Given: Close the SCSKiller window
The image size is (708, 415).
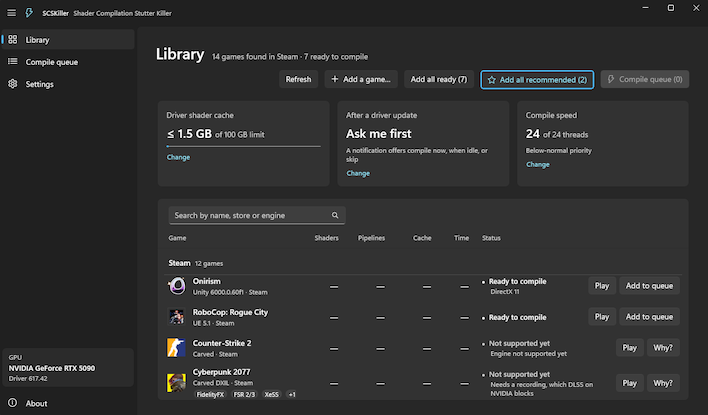Looking at the screenshot, I should point(696,8).
